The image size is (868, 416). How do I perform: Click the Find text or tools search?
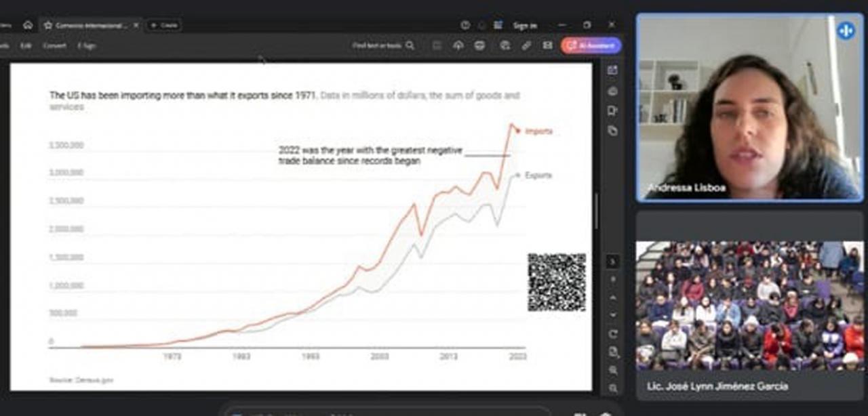click(383, 45)
